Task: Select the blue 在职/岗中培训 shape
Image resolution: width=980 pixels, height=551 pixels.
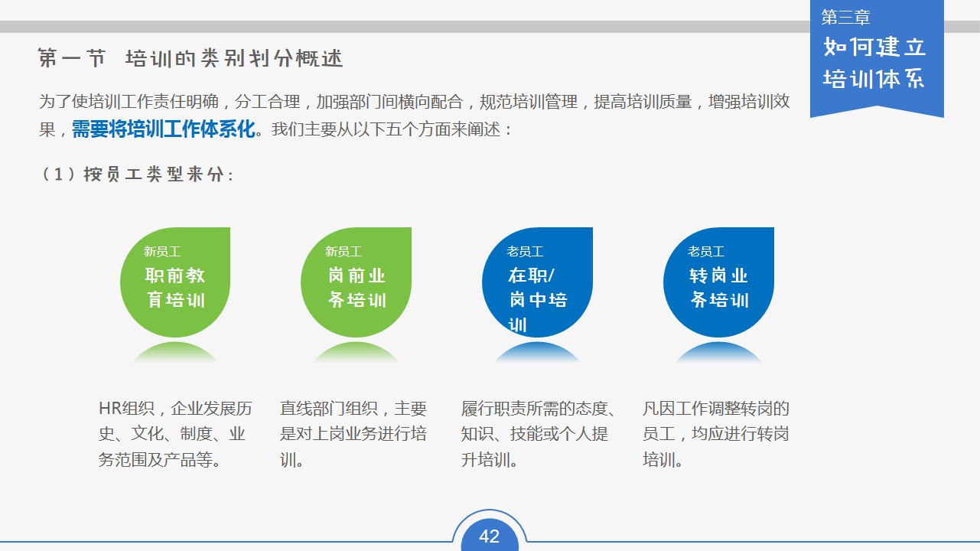Action: tap(537, 282)
